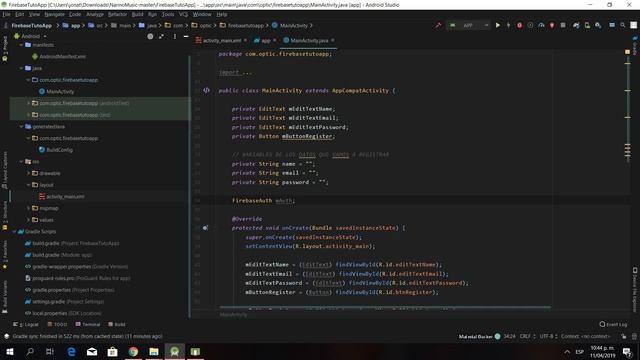Collapse the java folder in project tree
640x360 pixels.
21,68
